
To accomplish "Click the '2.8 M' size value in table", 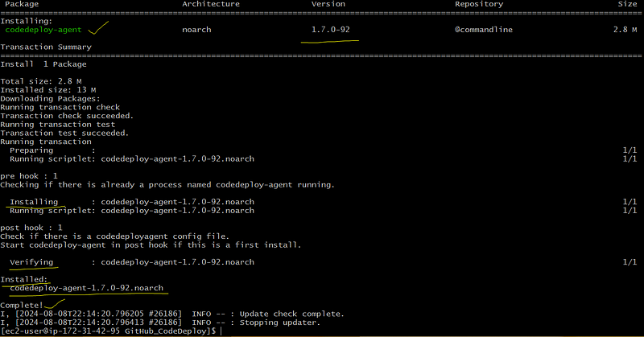I will pyautogui.click(x=625, y=30).
